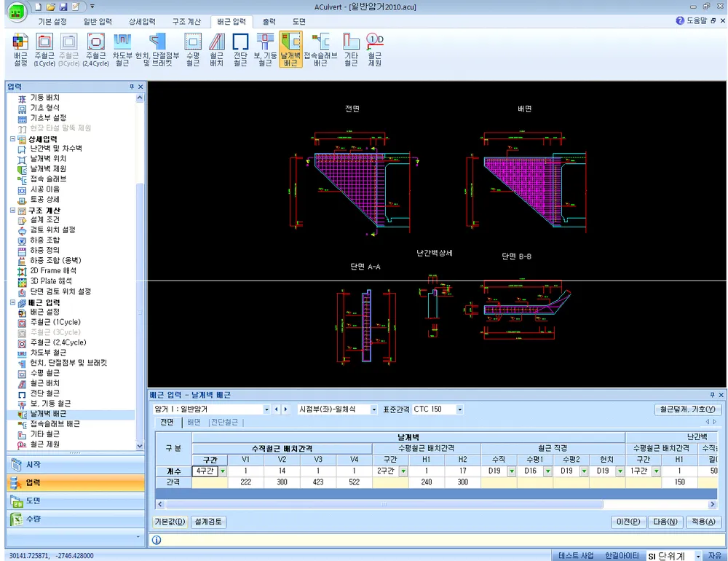Go to the previous culvert with left arrow

[x=276, y=409]
